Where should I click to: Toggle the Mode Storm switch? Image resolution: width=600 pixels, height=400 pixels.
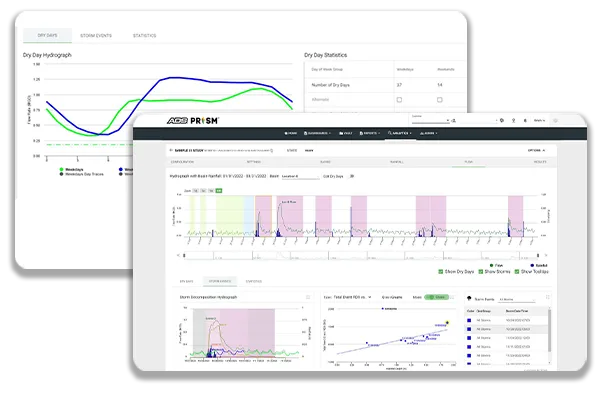click(437, 297)
